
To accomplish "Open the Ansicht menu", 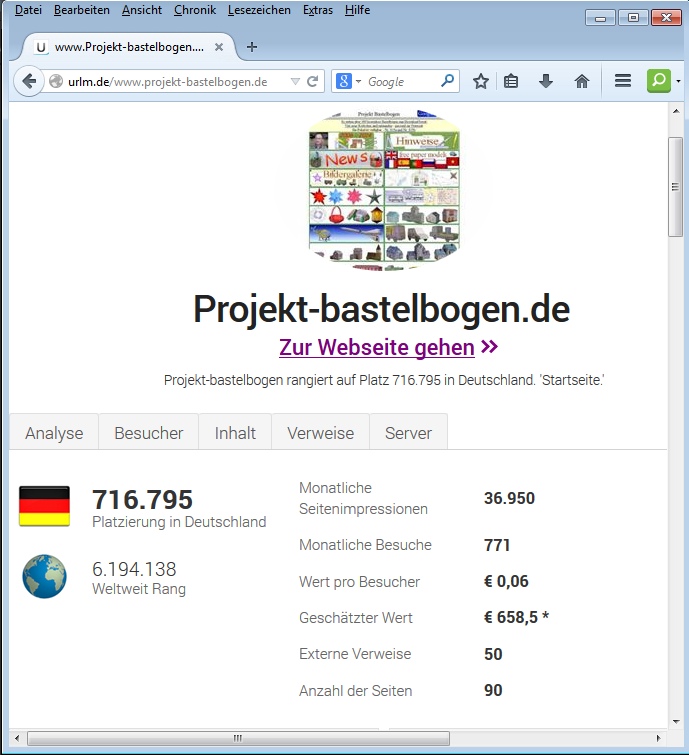I will (142, 10).
